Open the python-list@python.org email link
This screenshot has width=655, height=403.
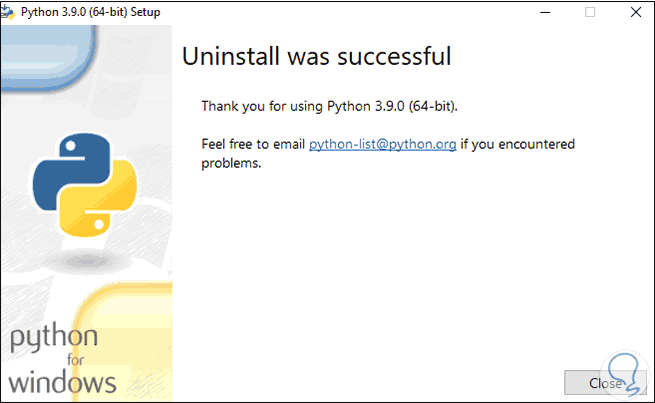pyautogui.click(x=383, y=144)
